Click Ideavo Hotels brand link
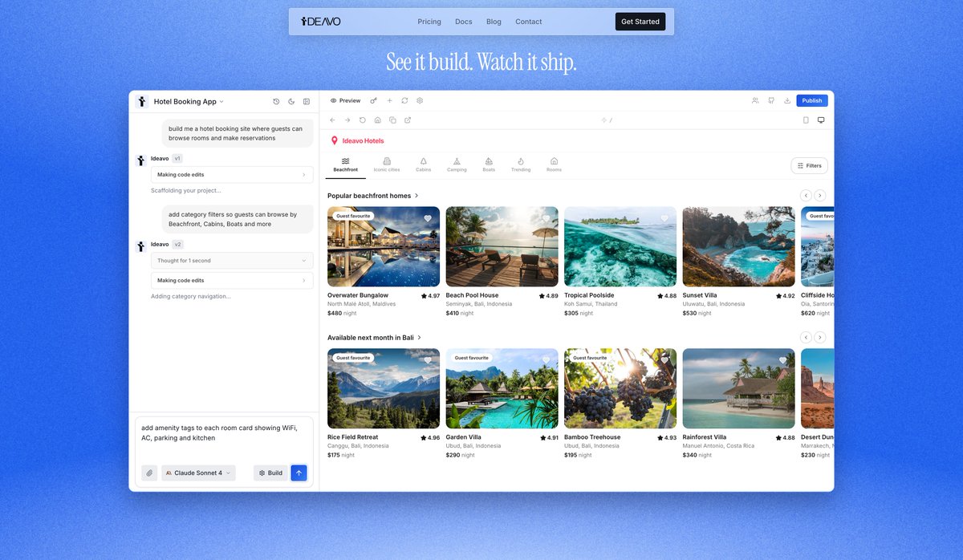 click(x=357, y=140)
